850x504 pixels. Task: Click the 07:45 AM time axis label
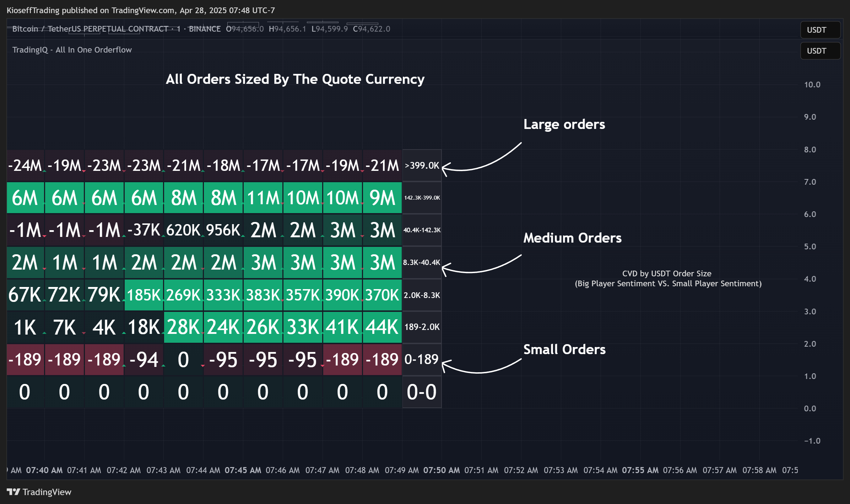point(243,470)
